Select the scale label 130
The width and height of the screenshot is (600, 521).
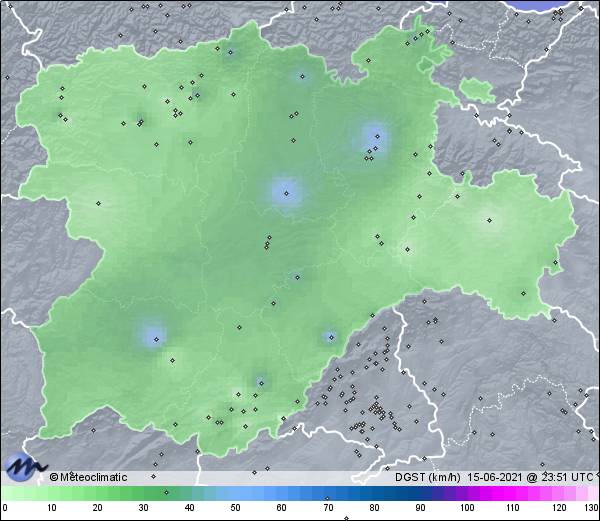click(592, 508)
